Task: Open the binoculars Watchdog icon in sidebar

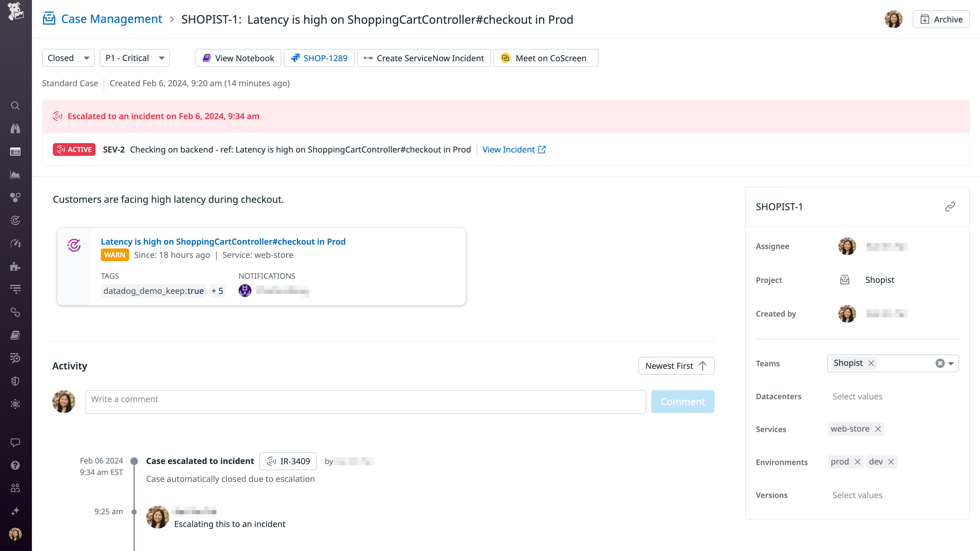Action: [x=15, y=129]
